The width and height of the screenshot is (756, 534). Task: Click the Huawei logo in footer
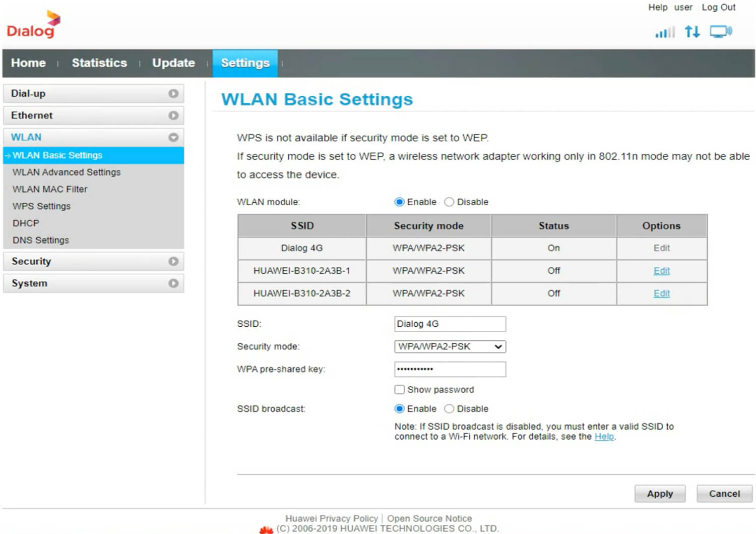coord(266,529)
